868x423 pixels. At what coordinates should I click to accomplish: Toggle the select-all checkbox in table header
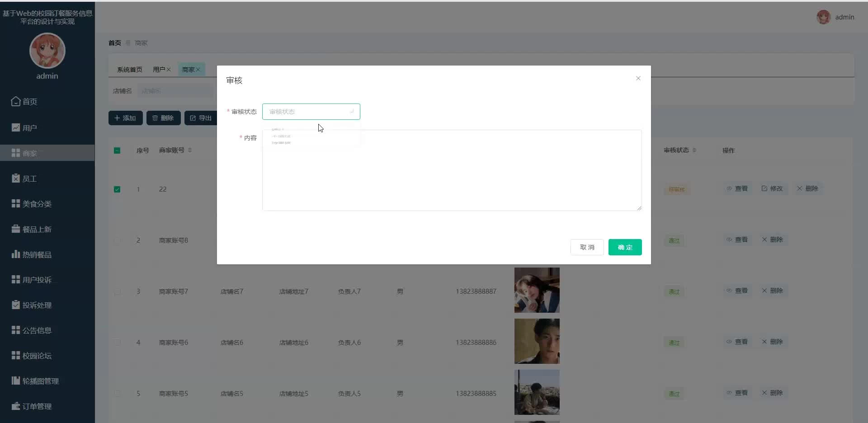(x=117, y=150)
